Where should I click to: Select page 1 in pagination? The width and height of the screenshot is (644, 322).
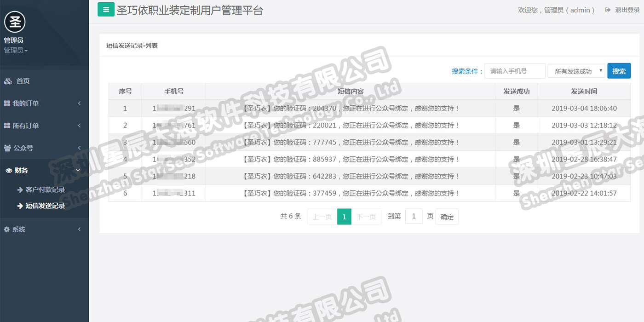coord(344,217)
